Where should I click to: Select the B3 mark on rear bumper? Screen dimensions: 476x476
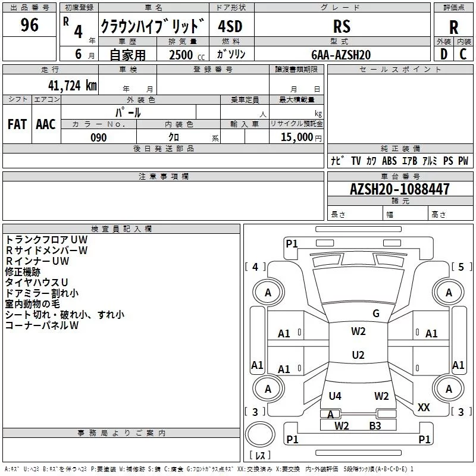tap(375, 426)
